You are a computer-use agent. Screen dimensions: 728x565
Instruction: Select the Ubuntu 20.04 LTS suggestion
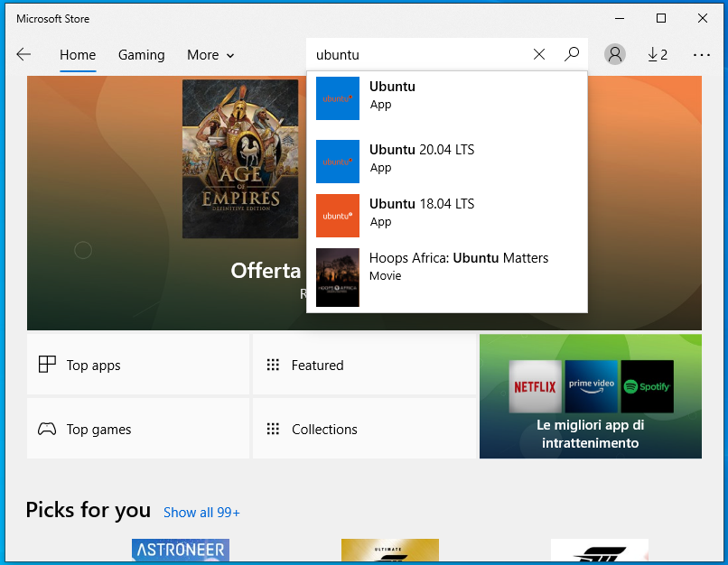[446, 161]
